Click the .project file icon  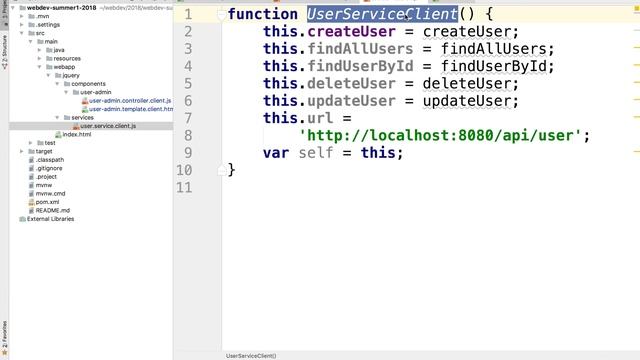pyautogui.click(x=31, y=177)
